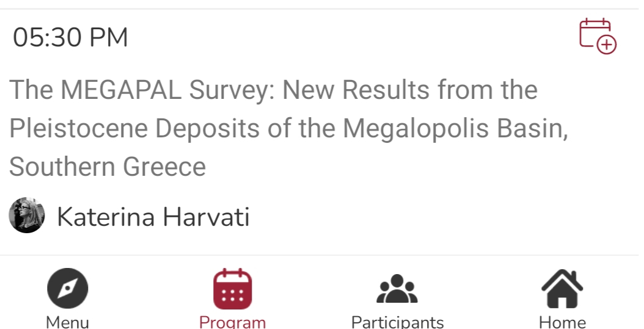The height and width of the screenshot is (329, 644).
Task: Click the first name 'Katerina'
Action: [105, 217]
